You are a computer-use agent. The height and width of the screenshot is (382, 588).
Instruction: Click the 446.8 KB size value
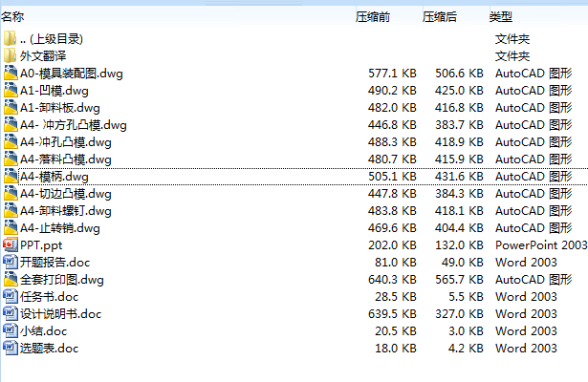tap(392, 125)
